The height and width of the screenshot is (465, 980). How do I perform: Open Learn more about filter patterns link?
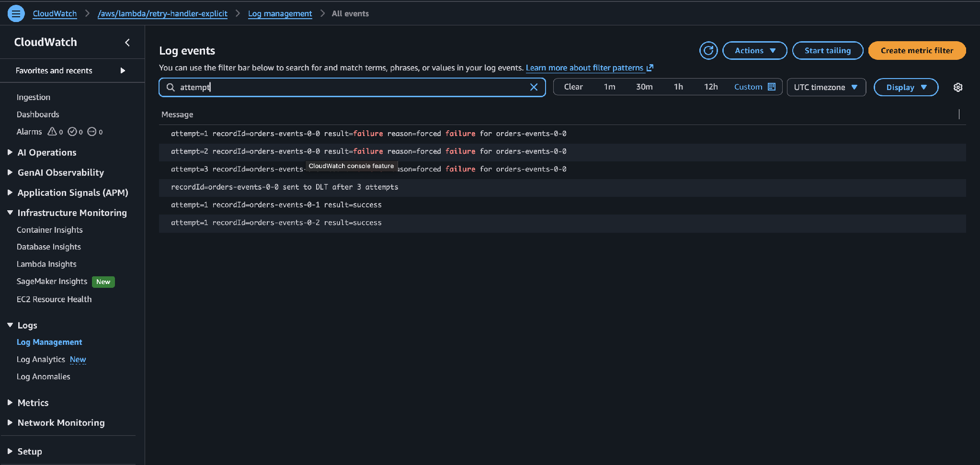584,68
